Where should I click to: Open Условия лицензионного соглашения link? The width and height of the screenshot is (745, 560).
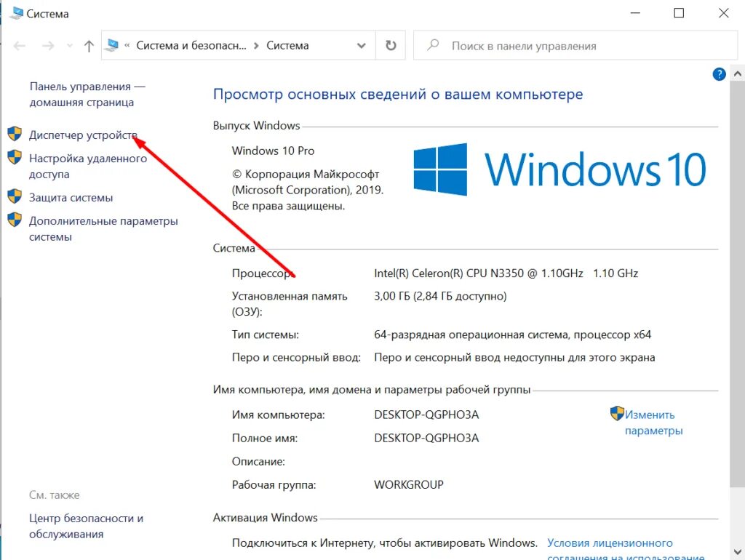click(x=626, y=550)
